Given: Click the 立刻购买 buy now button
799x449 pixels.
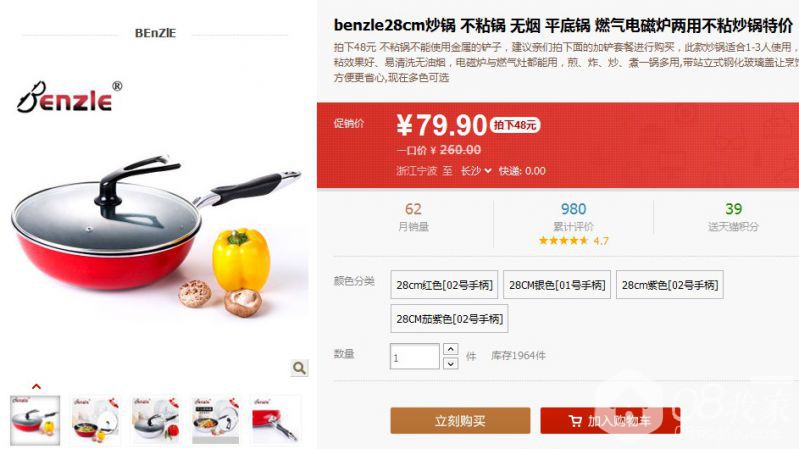Looking at the screenshot, I should pyautogui.click(x=460, y=420).
